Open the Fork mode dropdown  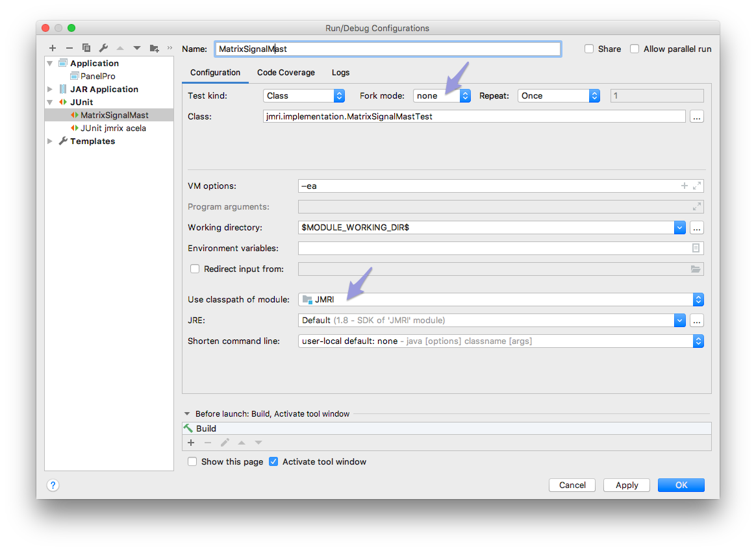(442, 95)
